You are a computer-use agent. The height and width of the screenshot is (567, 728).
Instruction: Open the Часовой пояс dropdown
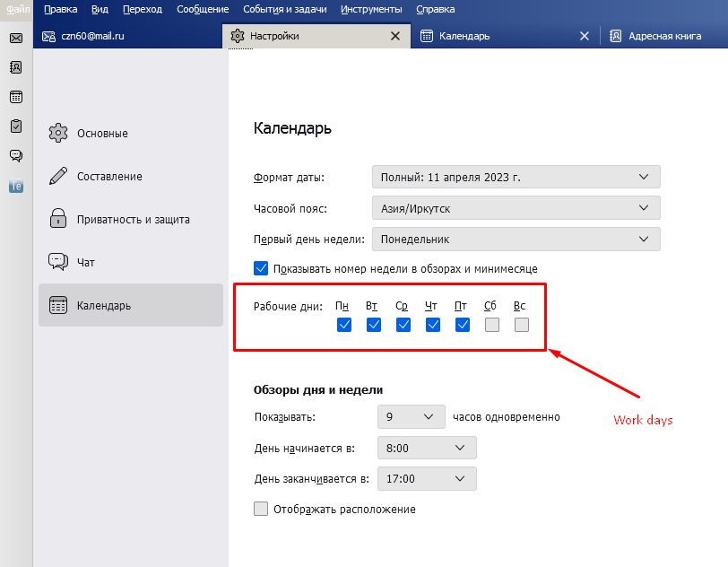point(516,208)
